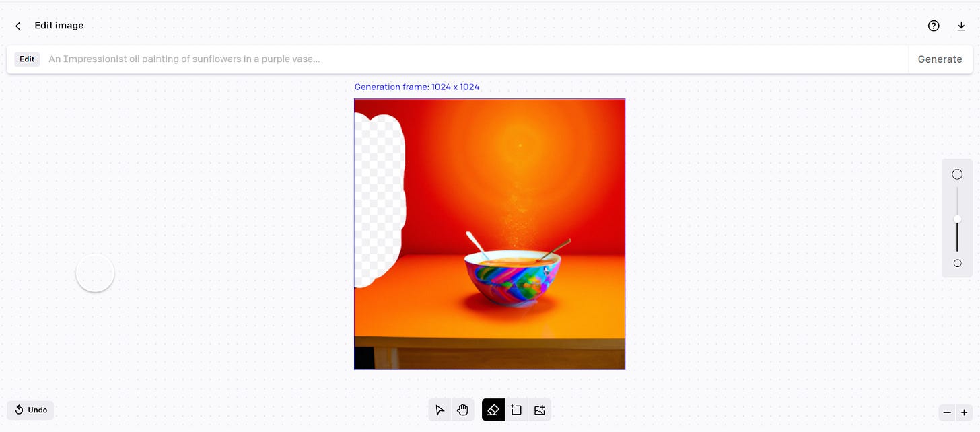Zoom out with the minus icon

[946, 412]
